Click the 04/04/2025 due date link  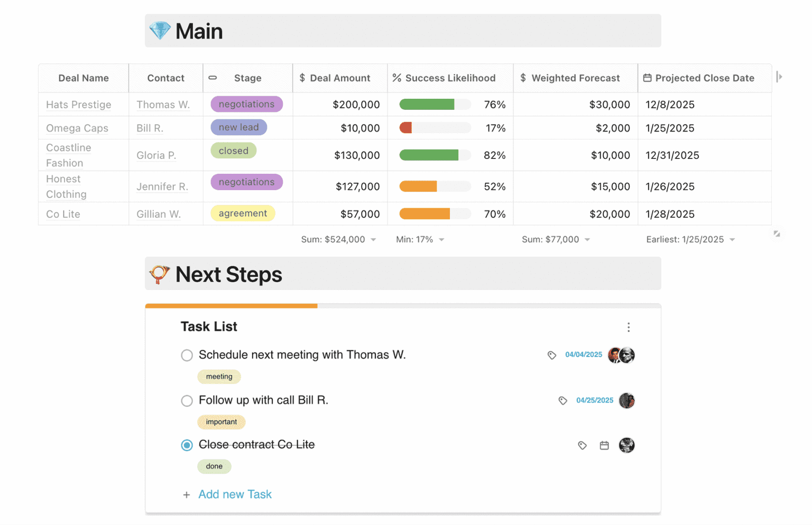pyautogui.click(x=583, y=355)
